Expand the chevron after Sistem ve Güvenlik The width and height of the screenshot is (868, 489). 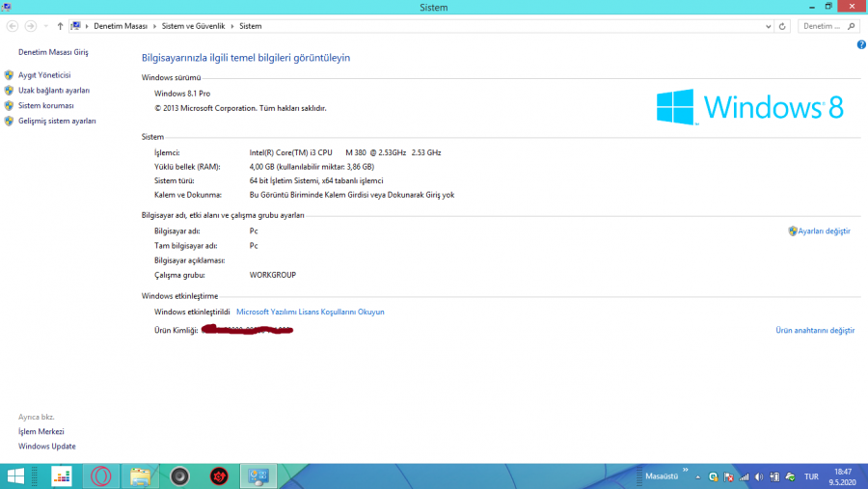coord(231,26)
